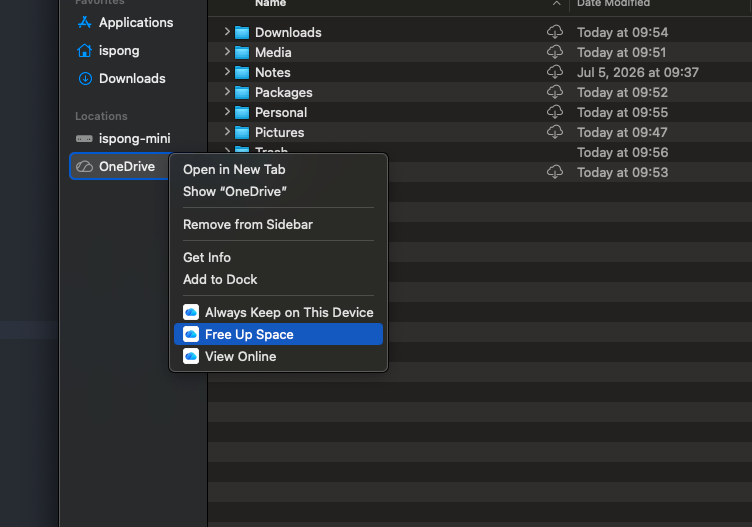Screen dimensions: 752x527
Task: Click the Media folder icon
Action: (x=242, y=52)
